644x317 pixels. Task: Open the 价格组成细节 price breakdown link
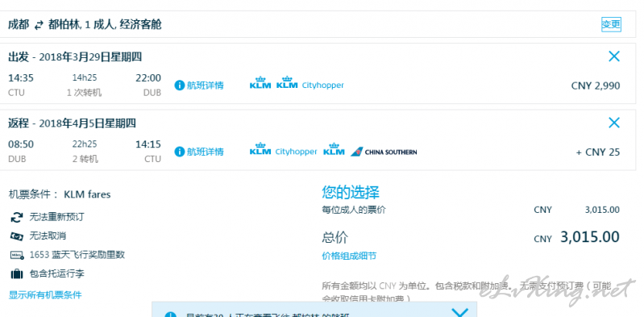[349, 257]
